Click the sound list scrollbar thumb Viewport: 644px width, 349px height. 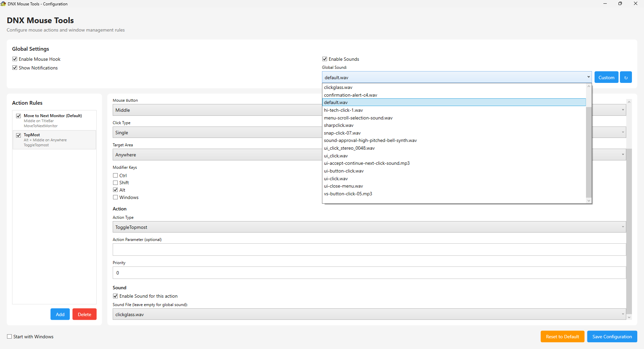(588, 151)
